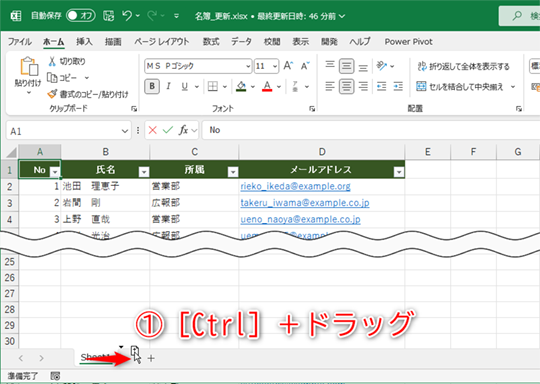Increase font size icon
Screen dimensions: 540x384
pyautogui.click(x=288, y=65)
